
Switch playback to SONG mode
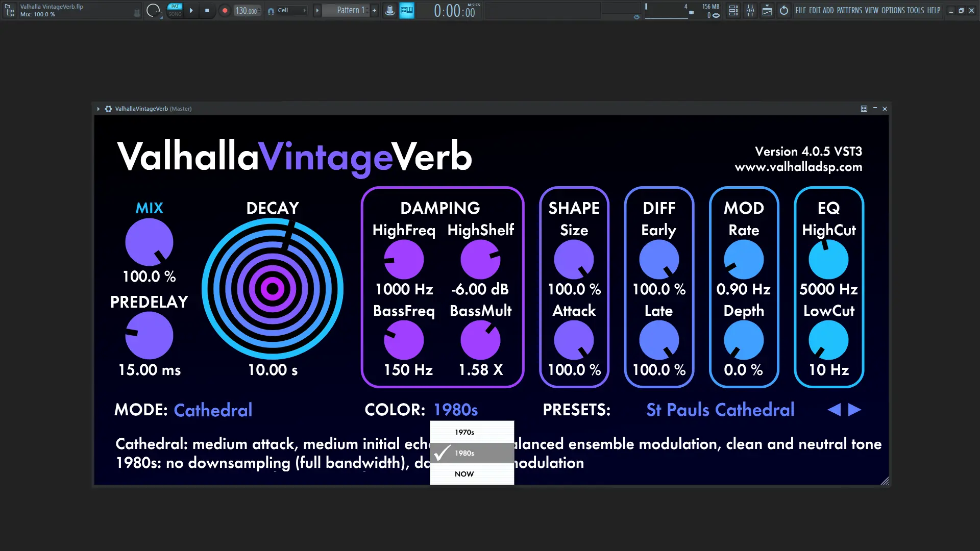175,14
